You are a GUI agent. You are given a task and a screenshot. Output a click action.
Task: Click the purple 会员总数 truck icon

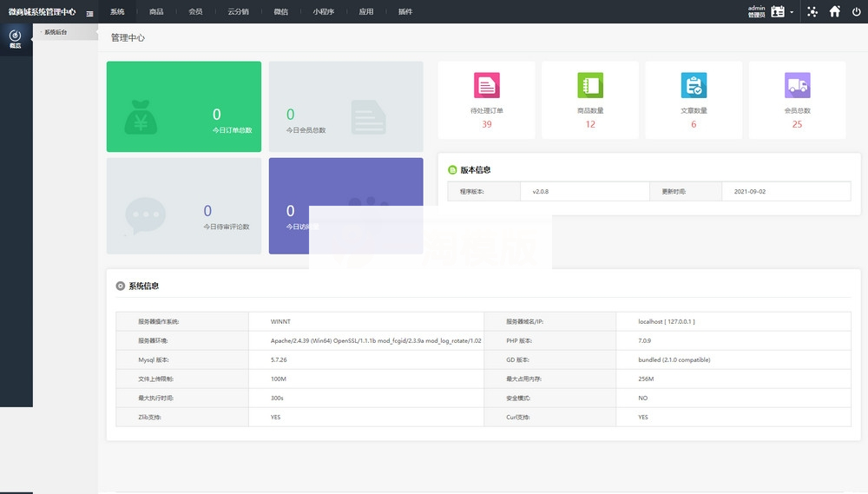(x=797, y=85)
